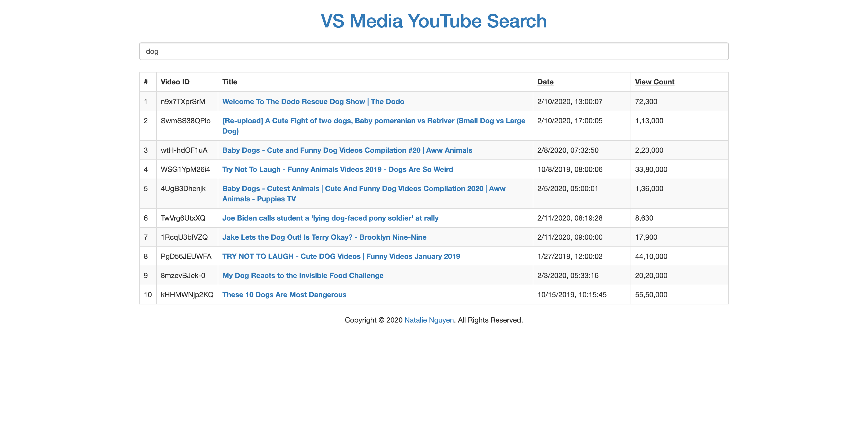Open 'My Dog Reacts to the Invisible Food Challenge'
The height and width of the screenshot is (424, 868).
(x=303, y=276)
